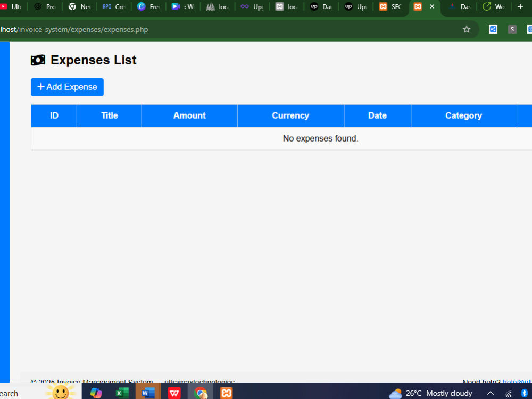Image resolution: width=532 pixels, height=399 pixels.
Task: Click the Title column header
Action: click(109, 115)
